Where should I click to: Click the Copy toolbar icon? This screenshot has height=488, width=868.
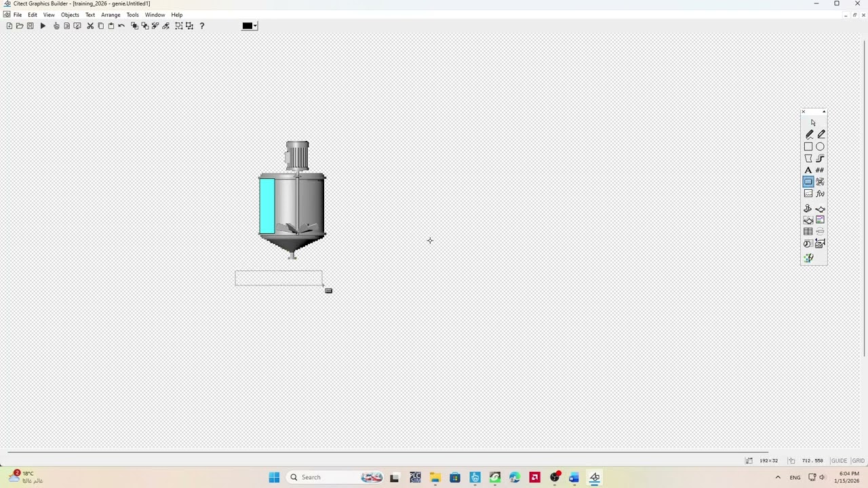pyautogui.click(x=101, y=26)
